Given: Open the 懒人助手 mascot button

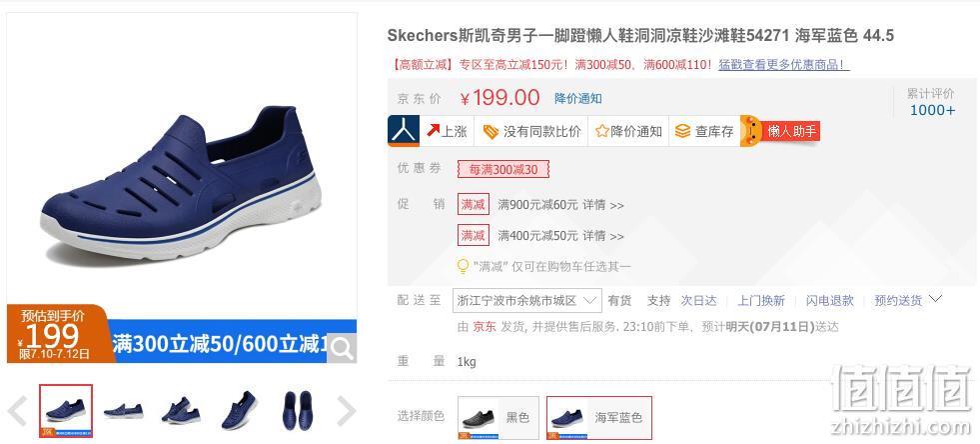Looking at the screenshot, I should click(779, 131).
